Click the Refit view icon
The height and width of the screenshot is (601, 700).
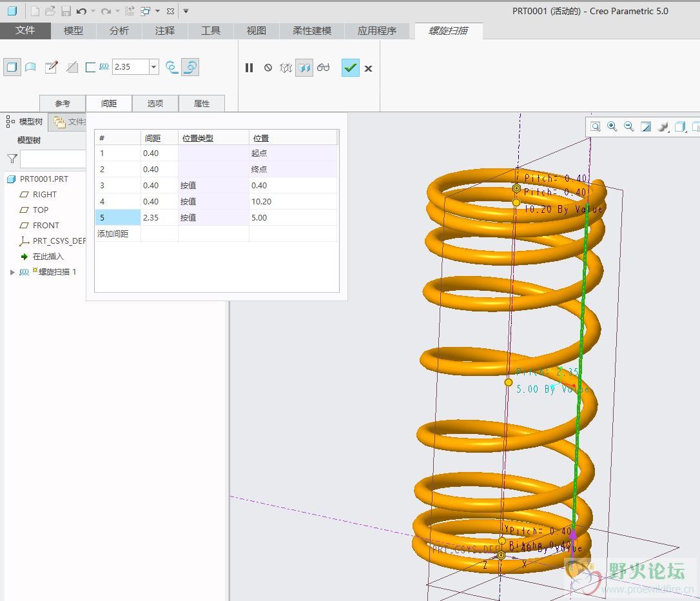click(596, 127)
